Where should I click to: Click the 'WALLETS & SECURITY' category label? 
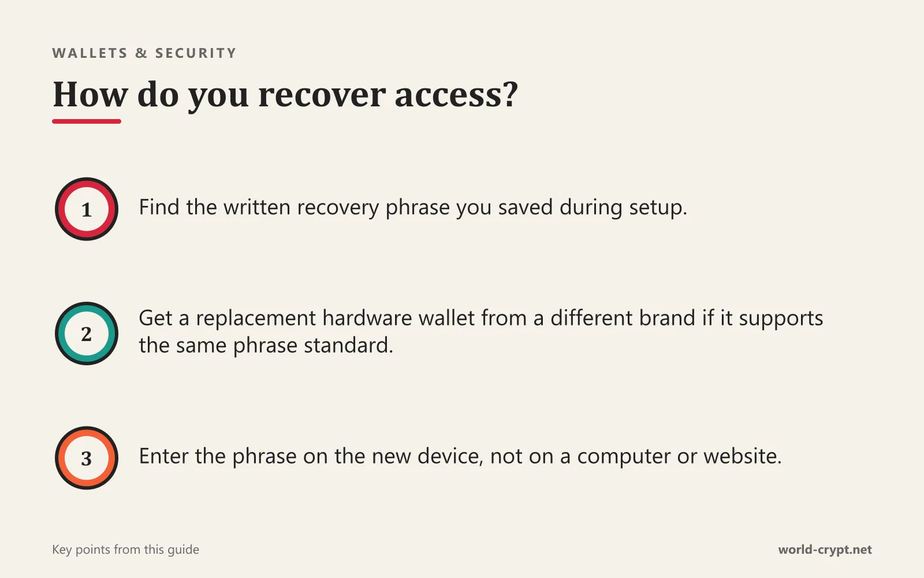(x=144, y=53)
